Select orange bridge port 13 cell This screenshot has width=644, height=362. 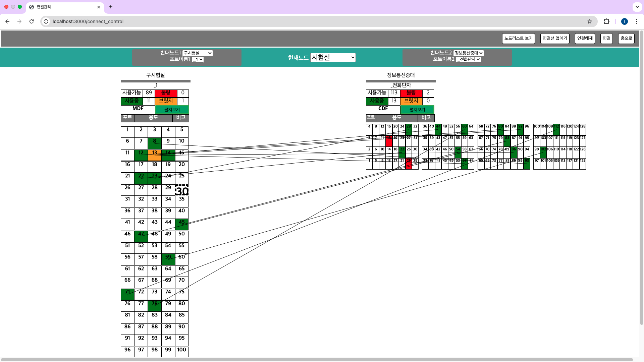pyautogui.click(x=155, y=155)
